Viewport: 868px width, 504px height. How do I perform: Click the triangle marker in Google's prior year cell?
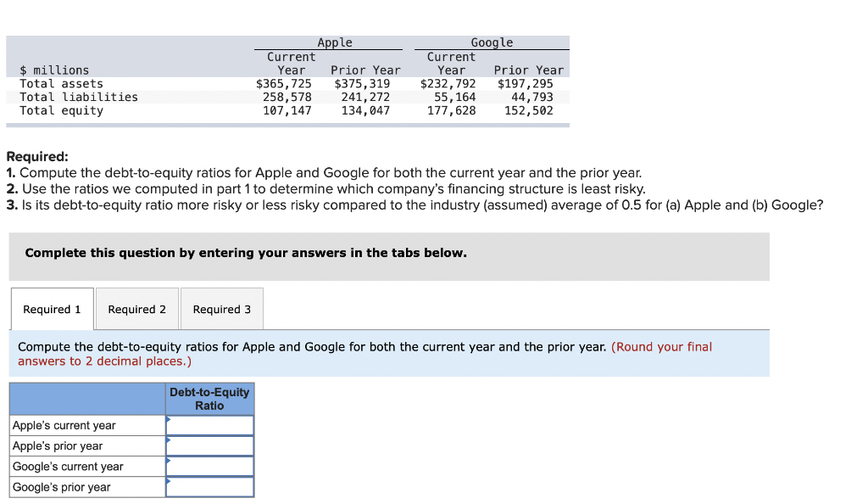(x=168, y=480)
